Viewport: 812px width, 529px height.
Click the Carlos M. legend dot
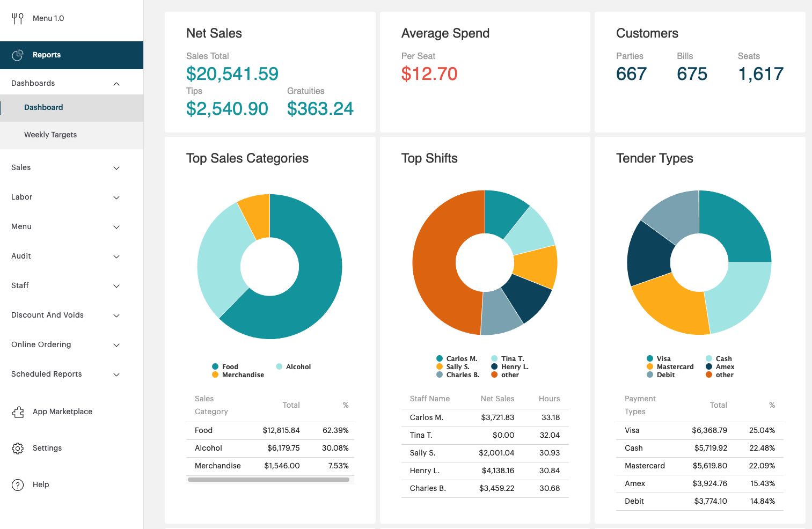440,358
